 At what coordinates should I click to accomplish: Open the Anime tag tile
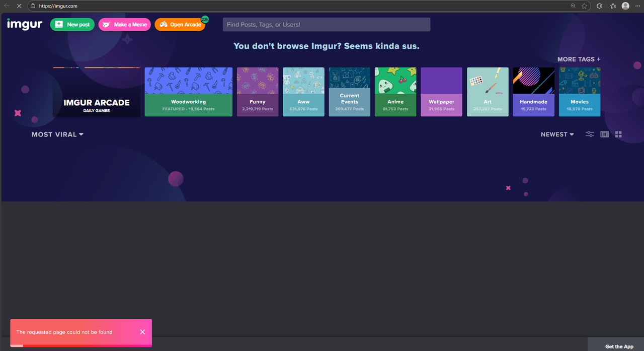point(395,92)
